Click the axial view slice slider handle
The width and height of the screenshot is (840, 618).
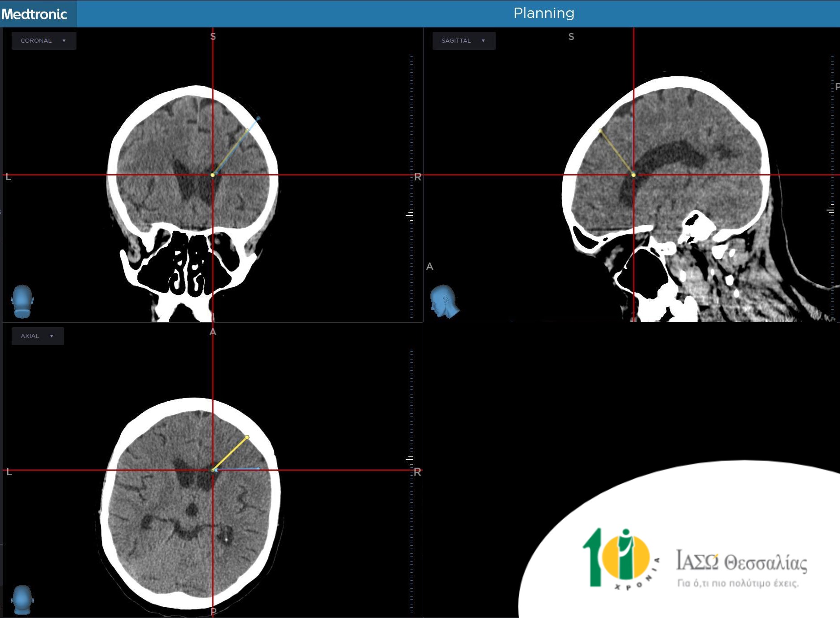click(x=410, y=459)
